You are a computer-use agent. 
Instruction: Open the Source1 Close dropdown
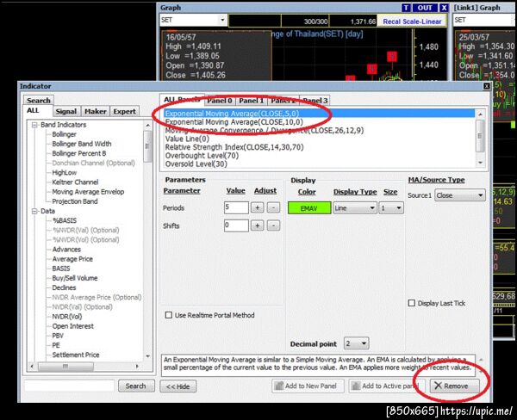[x=460, y=195]
